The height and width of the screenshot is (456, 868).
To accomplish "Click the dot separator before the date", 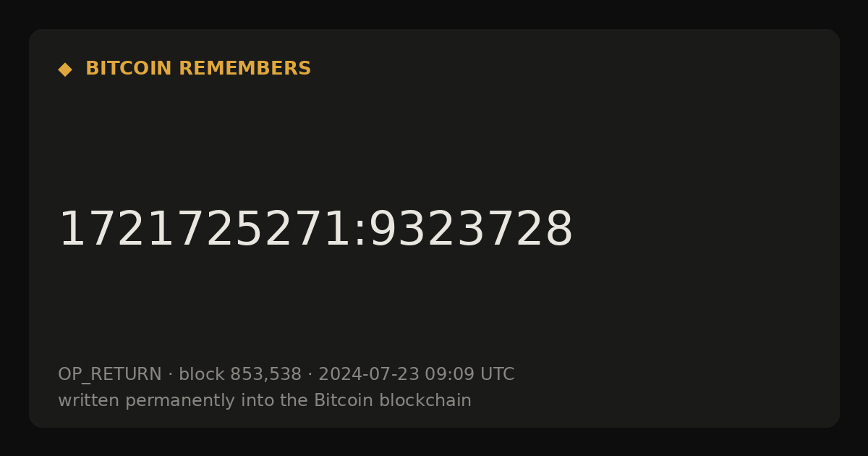I will 310,375.
